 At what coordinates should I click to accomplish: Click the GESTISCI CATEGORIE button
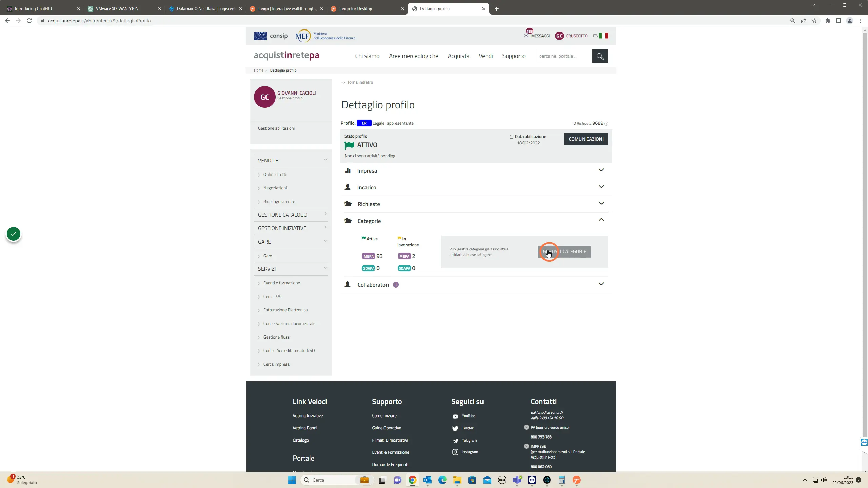[564, 252]
